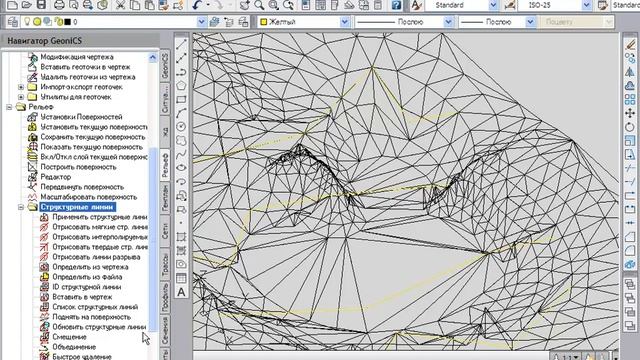Select the Line draw tool
Viewport: 640px width, 360px height.
181,44
